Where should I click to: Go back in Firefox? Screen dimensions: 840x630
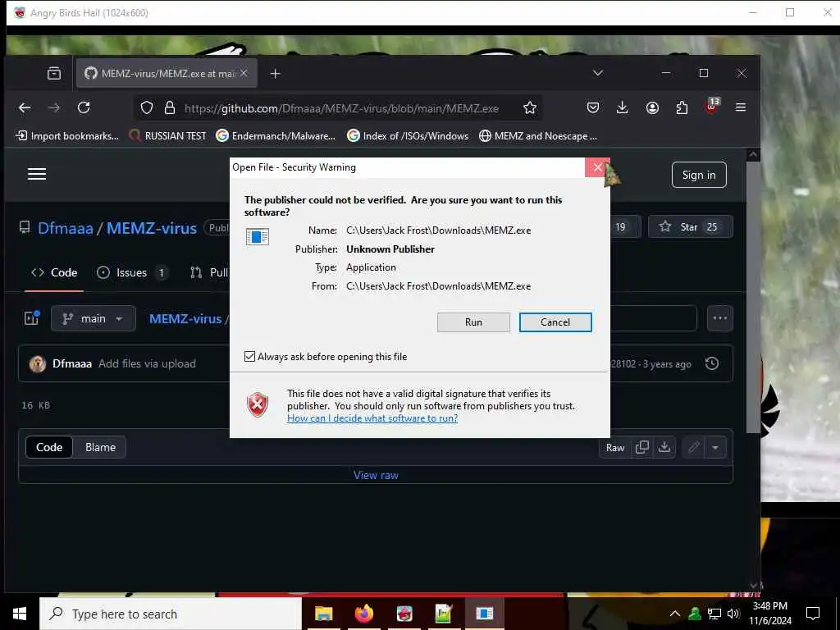click(25, 107)
